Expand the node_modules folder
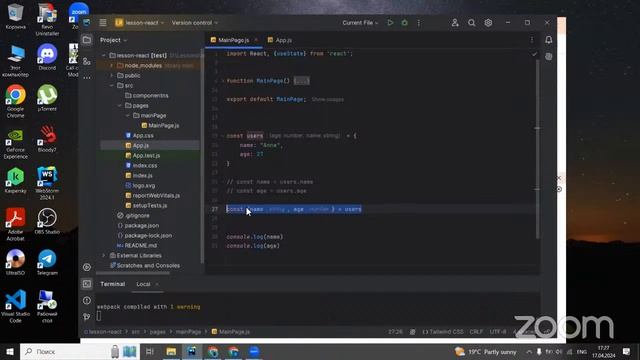 pyautogui.click(x=111, y=66)
